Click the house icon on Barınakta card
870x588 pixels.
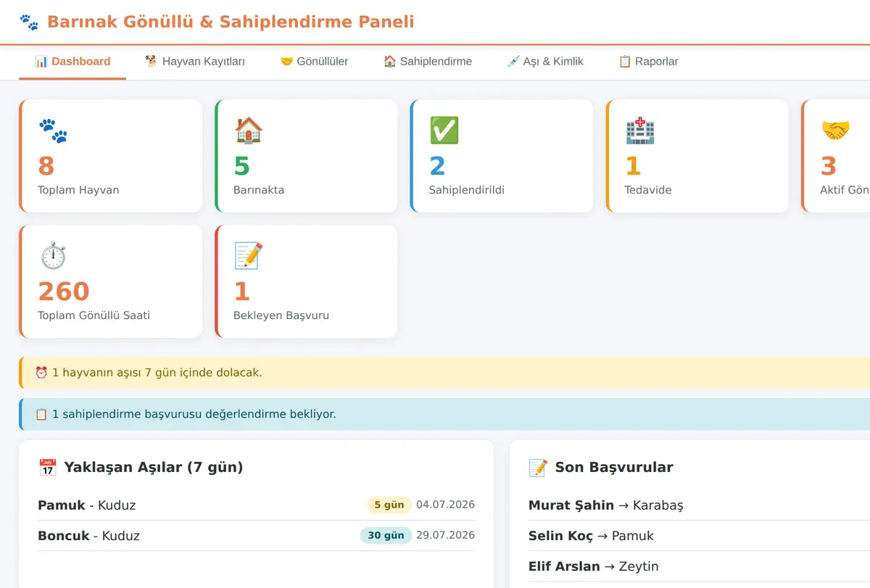click(x=249, y=131)
